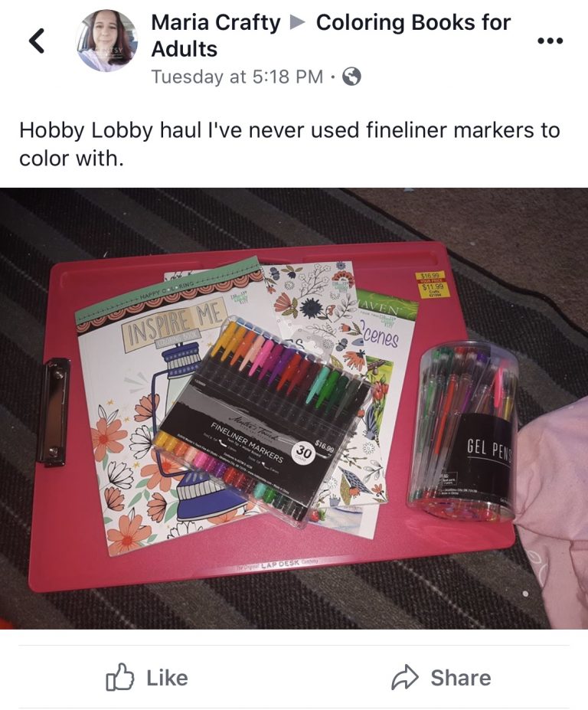Screen dimensions: 588x710
Task: Tap the black metal clip on the lap desk
Action: pos(55,412)
